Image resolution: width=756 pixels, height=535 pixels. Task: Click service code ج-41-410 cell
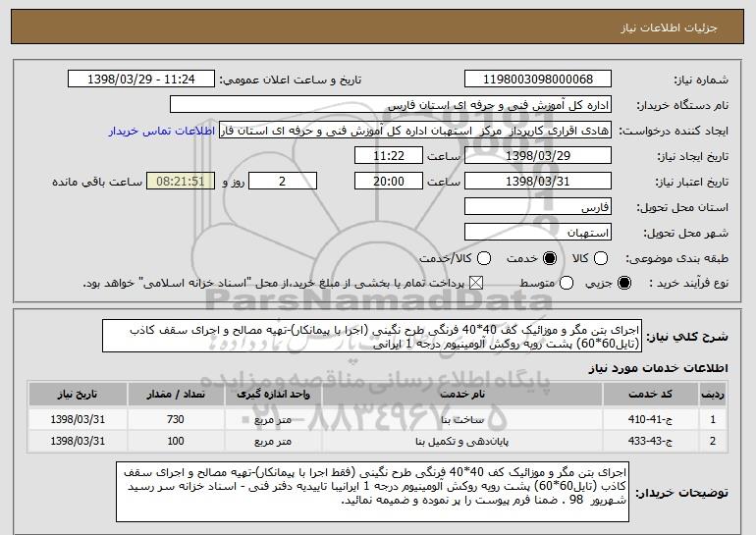[650, 419]
